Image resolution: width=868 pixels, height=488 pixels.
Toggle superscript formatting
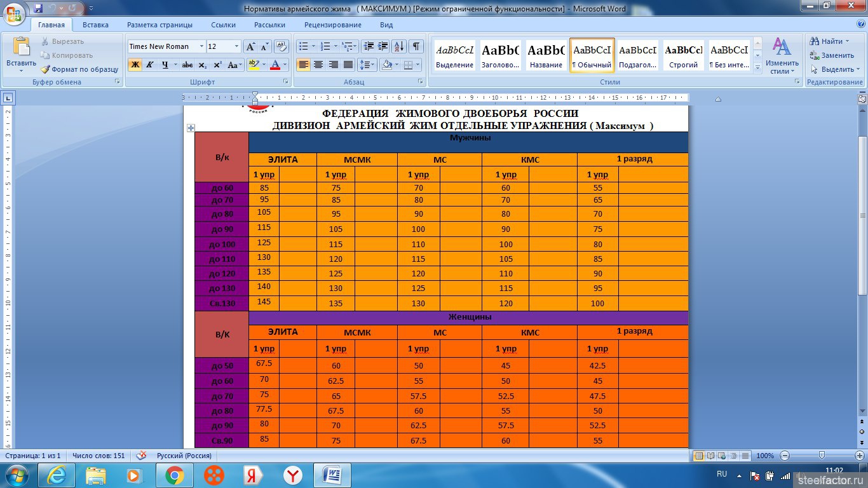tap(217, 65)
